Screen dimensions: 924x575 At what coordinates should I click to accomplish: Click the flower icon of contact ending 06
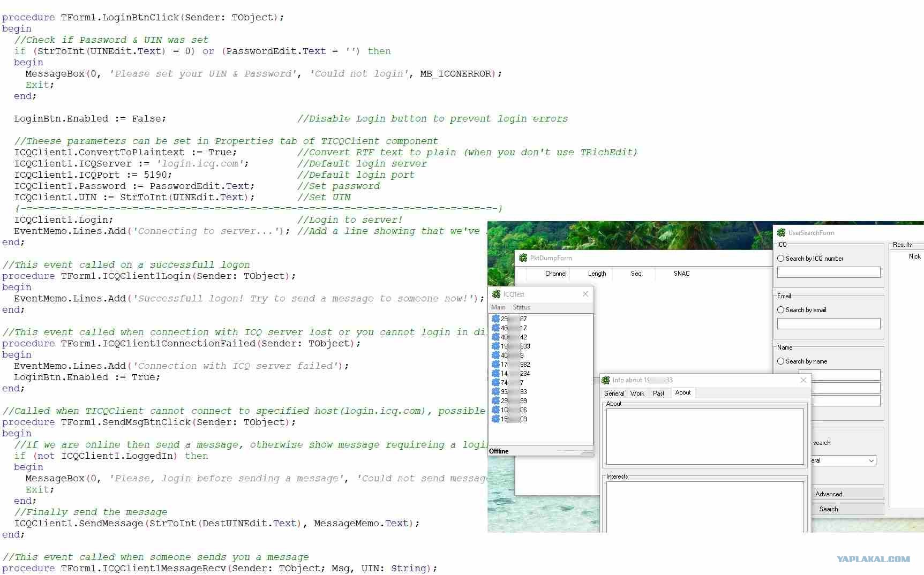point(495,410)
